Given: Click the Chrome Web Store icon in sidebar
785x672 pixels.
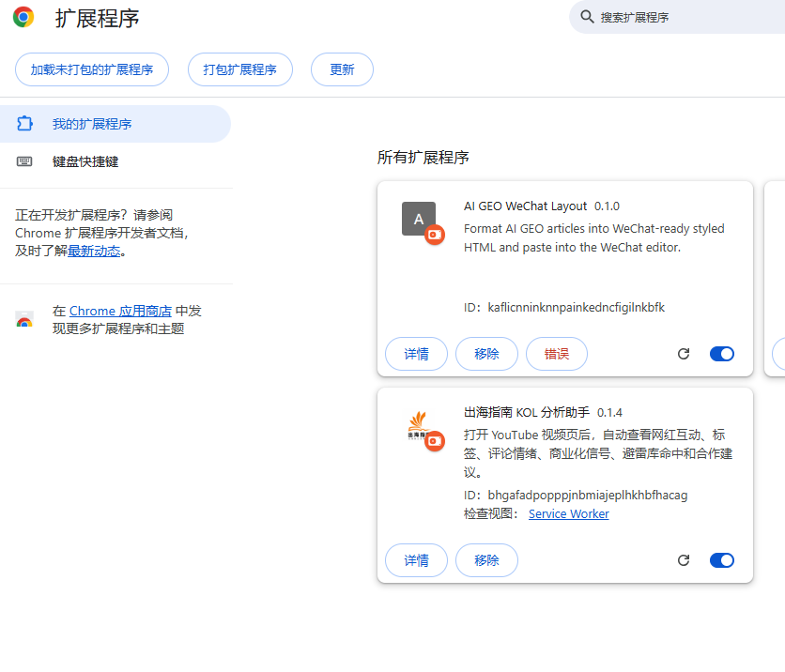Looking at the screenshot, I should click(x=24, y=320).
